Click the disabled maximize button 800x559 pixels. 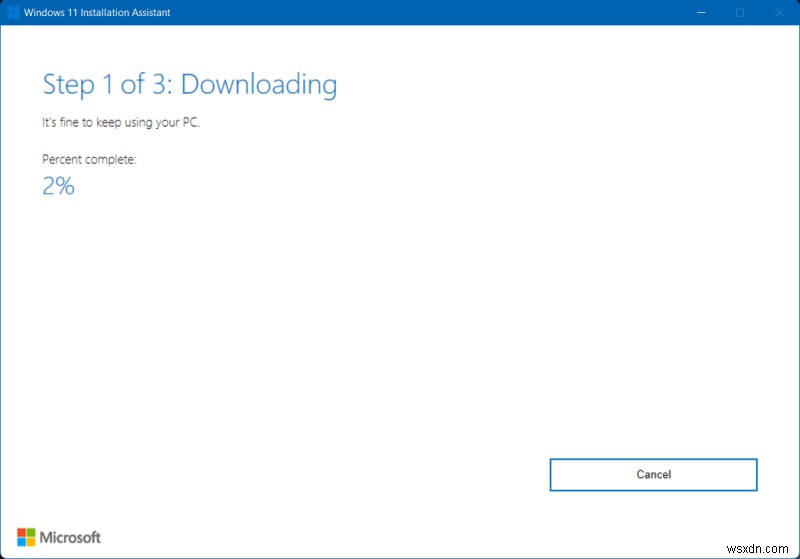740,12
